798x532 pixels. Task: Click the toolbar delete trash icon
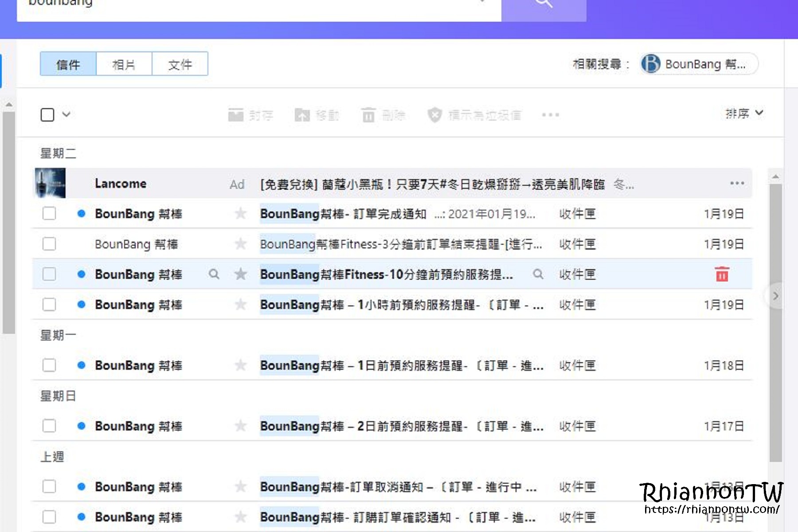tap(368, 115)
